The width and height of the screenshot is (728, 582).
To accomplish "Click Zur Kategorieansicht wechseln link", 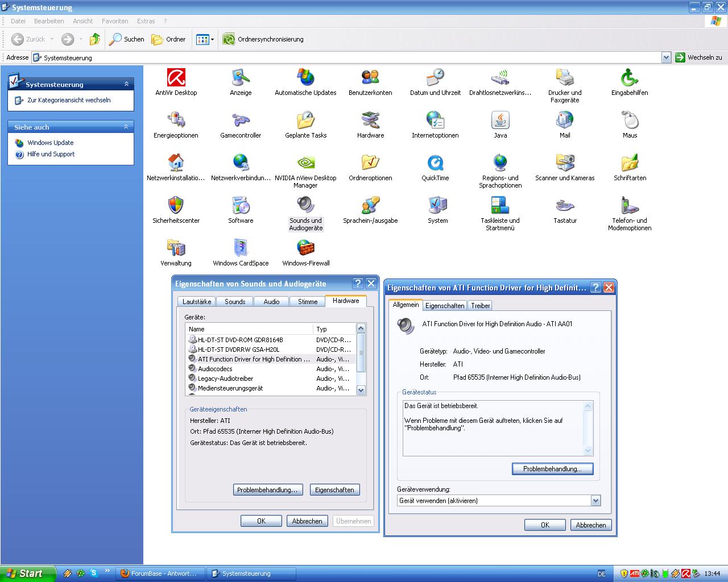I will [x=69, y=100].
